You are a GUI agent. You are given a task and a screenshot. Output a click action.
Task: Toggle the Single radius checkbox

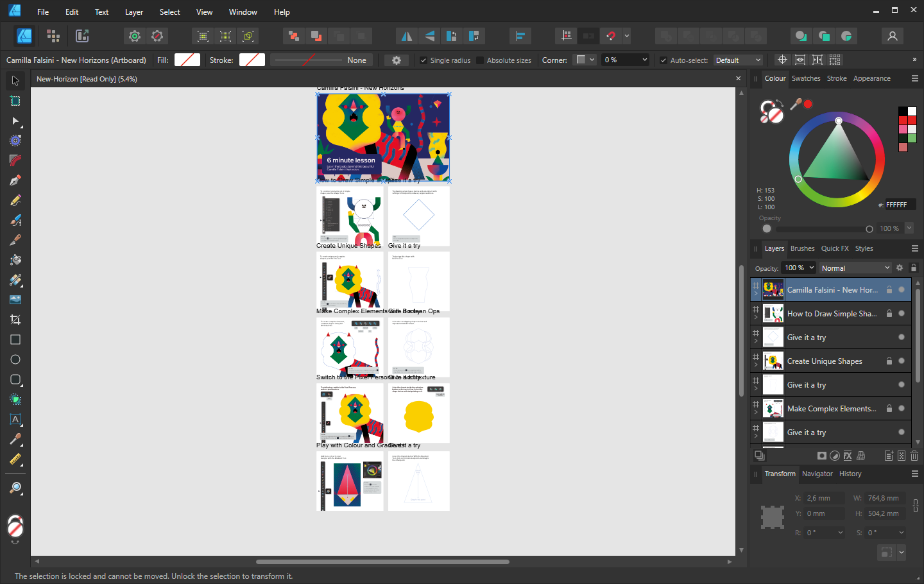tap(424, 60)
